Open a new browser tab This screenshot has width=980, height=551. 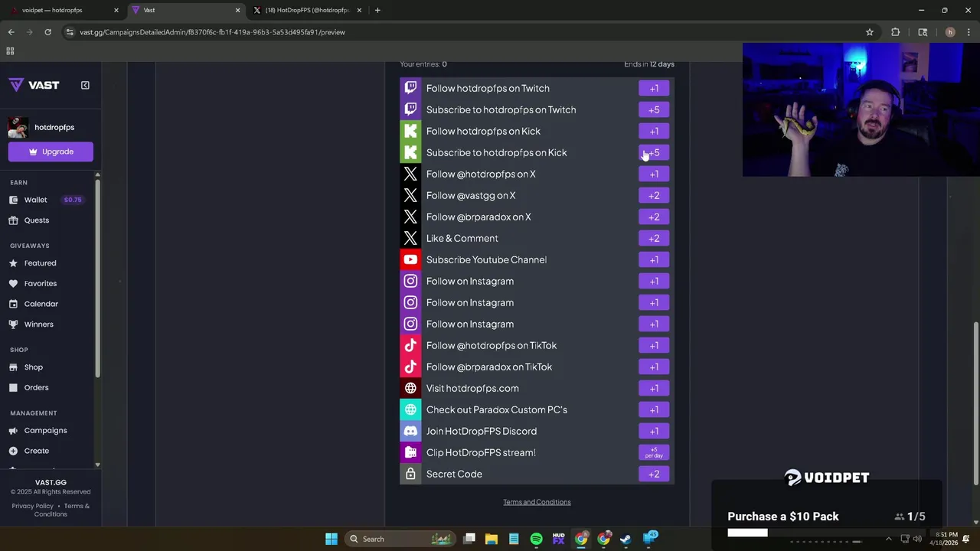[377, 10]
